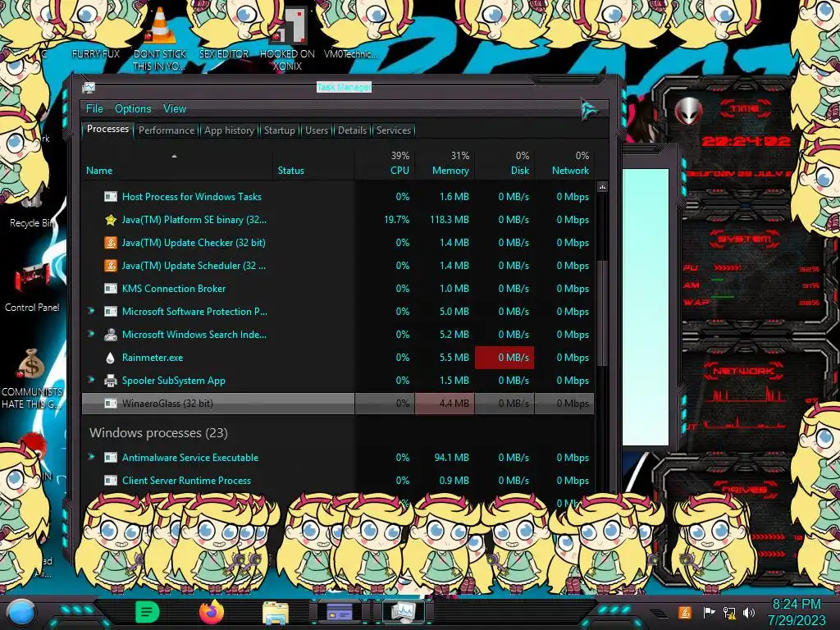
Task: Click the Alienware head logo in Rainmeter widget
Action: point(688,111)
